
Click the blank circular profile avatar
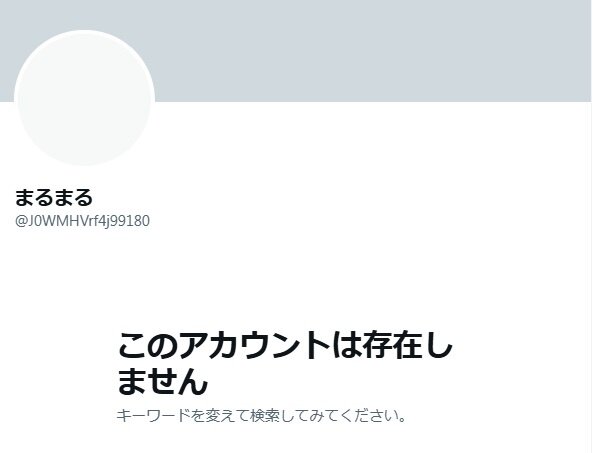pyautogui.click(x=84, y=98)
